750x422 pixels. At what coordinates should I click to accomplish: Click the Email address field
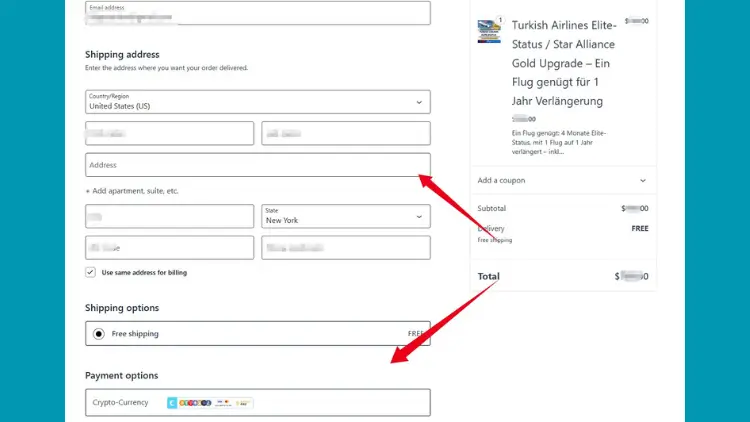click(257, 13)
